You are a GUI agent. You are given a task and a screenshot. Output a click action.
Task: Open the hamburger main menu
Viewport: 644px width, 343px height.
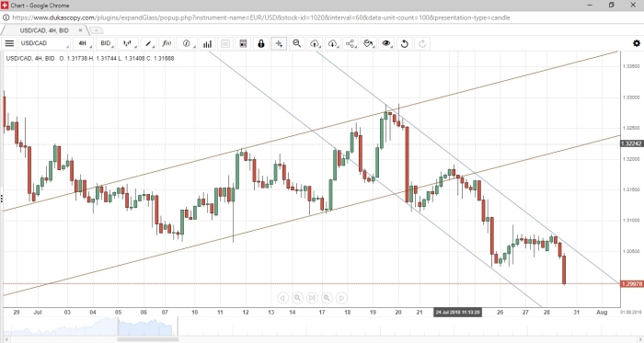point(9,43)
